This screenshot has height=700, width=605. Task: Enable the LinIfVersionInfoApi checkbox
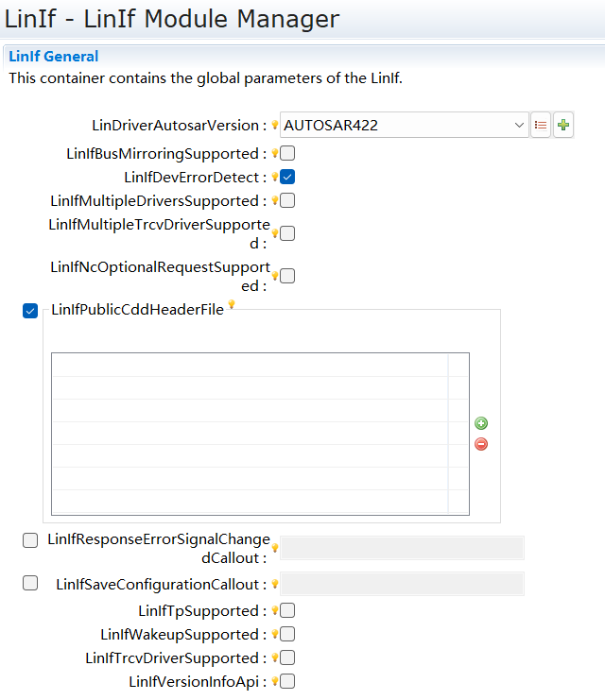click(x=287, y=681)
